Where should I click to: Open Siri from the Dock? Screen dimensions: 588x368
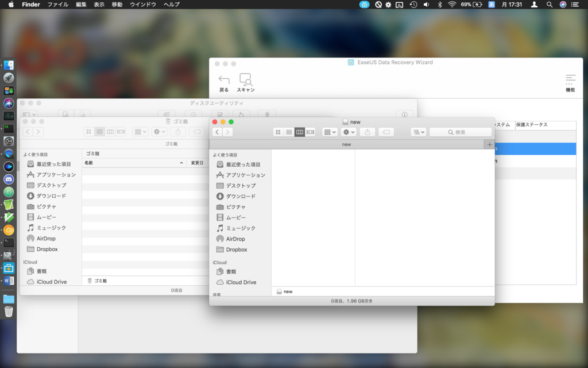9,103
